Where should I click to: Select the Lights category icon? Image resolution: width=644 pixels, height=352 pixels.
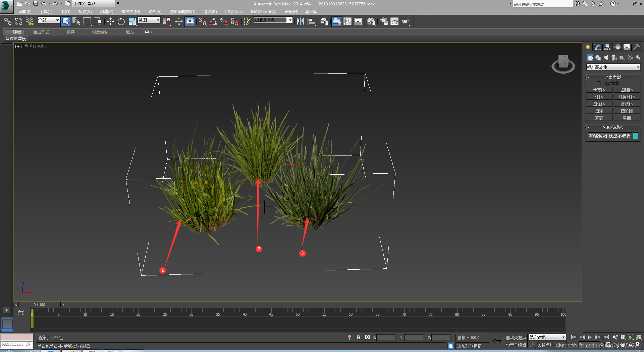pos(606,58)
